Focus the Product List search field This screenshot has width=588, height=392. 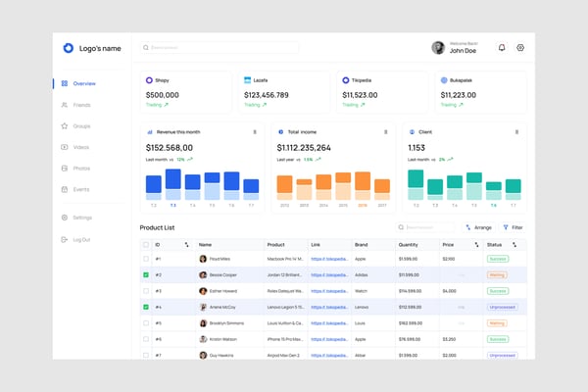pos(425,227)
